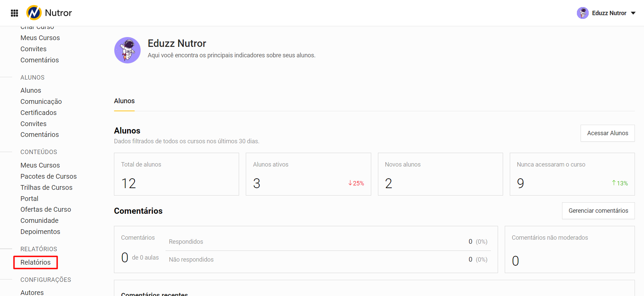The height and width of the screenshot is (296, 644).
Task: Switch to the Alunos tab
Action: 124,101
